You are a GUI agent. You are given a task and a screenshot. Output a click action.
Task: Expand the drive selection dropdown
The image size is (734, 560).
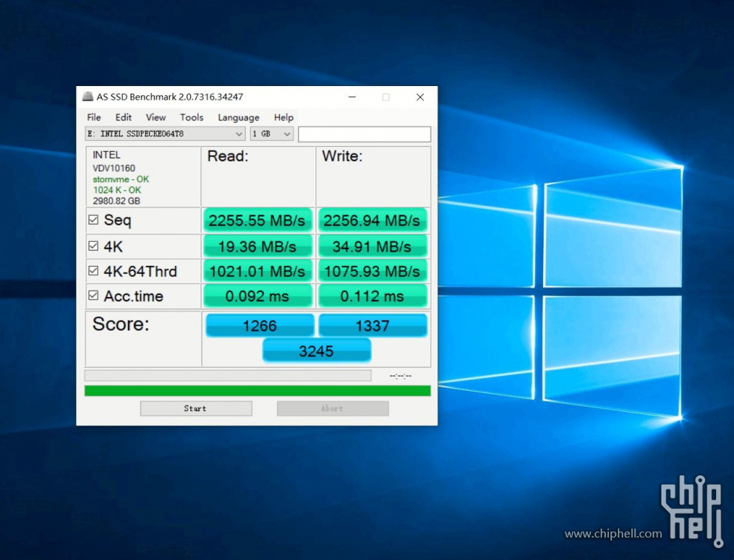[x=166, y=134]
